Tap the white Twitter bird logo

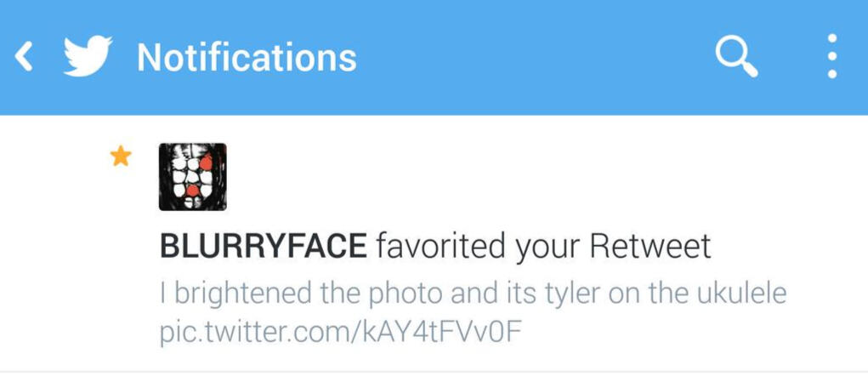pyautogui.click(x=88, y=56)
